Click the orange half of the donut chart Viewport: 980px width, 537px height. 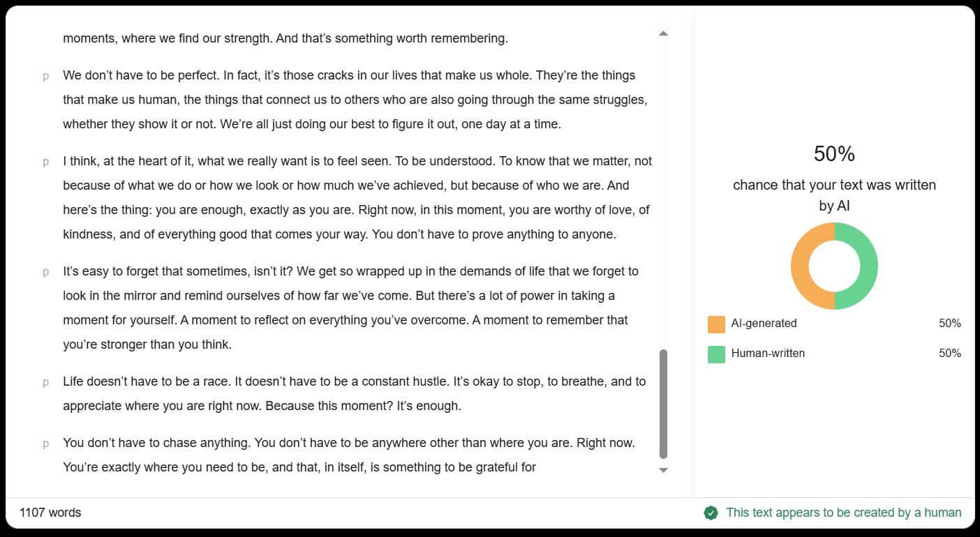(800, 266)
